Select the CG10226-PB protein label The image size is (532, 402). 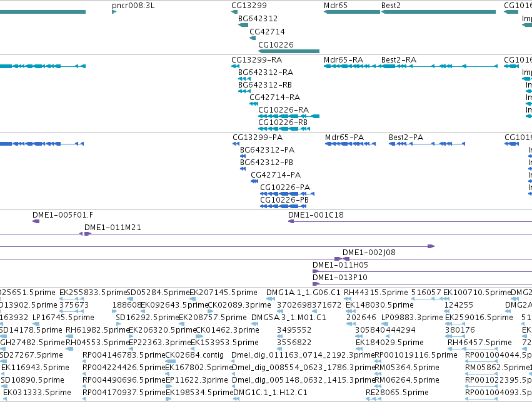(x=284, y=200)
